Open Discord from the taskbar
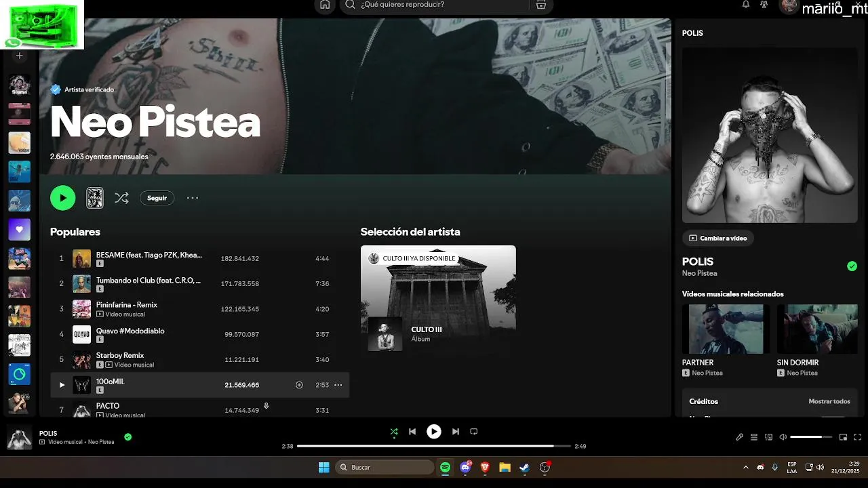This screenshot has height=488, width=868. [x=465, y=467]
